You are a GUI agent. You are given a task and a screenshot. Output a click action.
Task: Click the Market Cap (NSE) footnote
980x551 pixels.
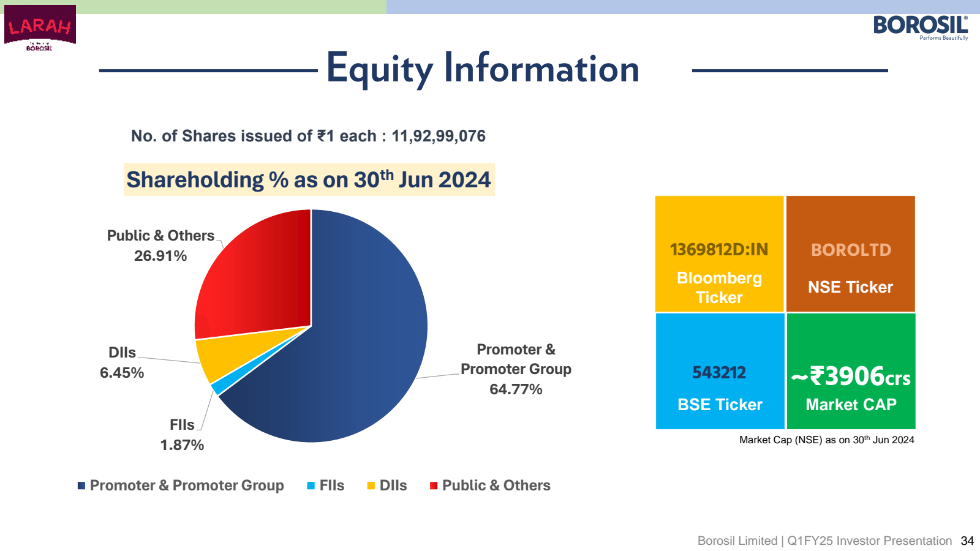point(827,440)
